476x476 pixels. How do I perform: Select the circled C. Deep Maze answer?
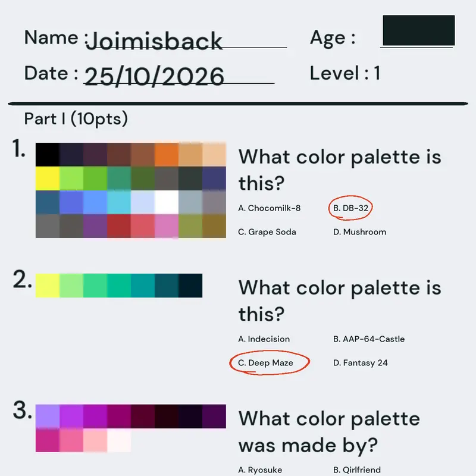(265, 363)
